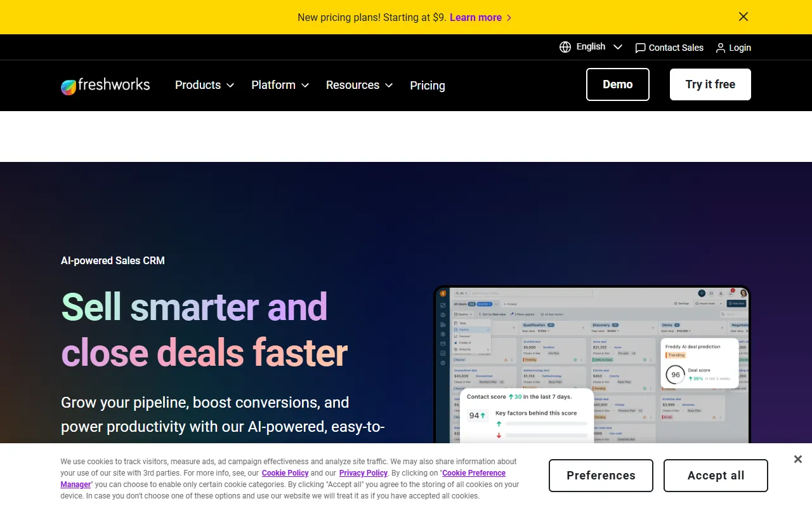Click the Demo button
This screenshot has width=812, height=508.
(617, 84)
